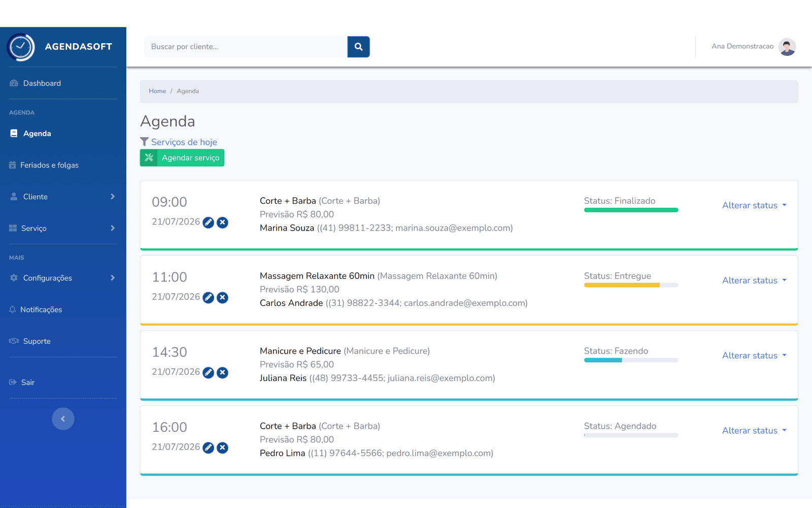Click the funnel filter icon
The width and height of the screenshot is (812, 508).
[145, 142]
